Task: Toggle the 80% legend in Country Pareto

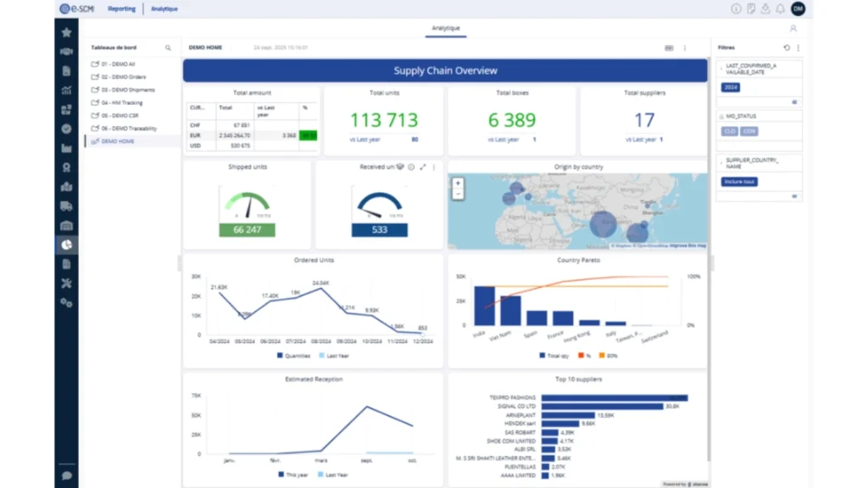Action: (x=608, y=356)
